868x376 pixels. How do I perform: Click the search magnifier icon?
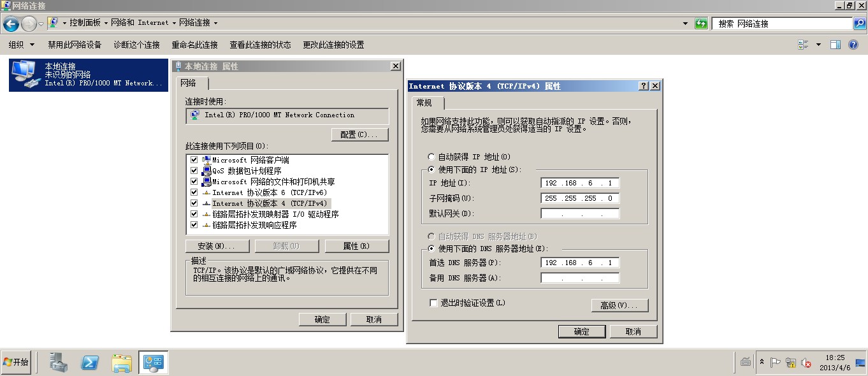[x=860, y=24]
